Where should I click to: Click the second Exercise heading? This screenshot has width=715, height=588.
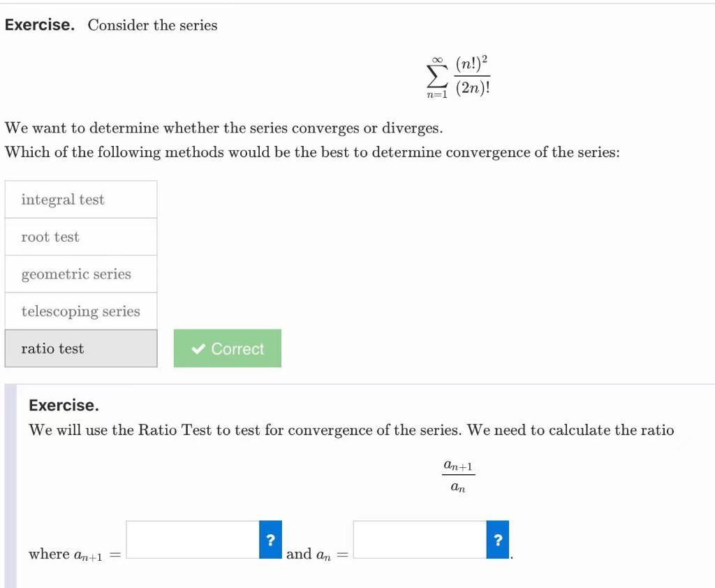[64, 405]
